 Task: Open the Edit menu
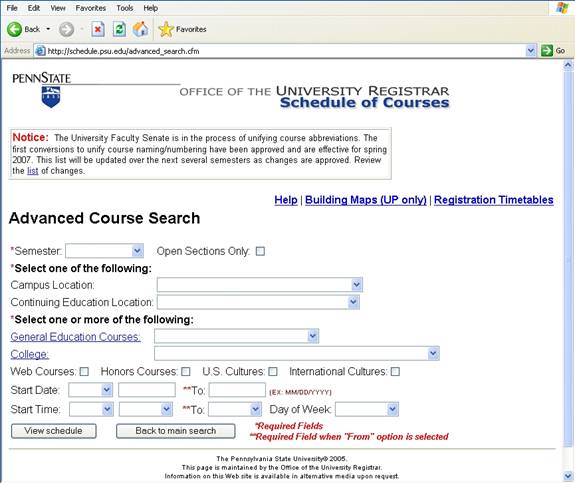click(34, 8)
